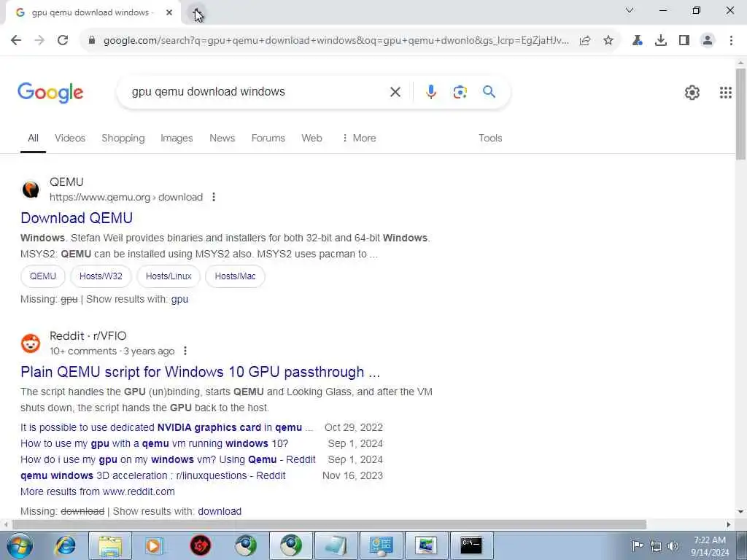Click the volume speaker tray icon
This screenshot has height=560, width=747.
pos(673,546)
